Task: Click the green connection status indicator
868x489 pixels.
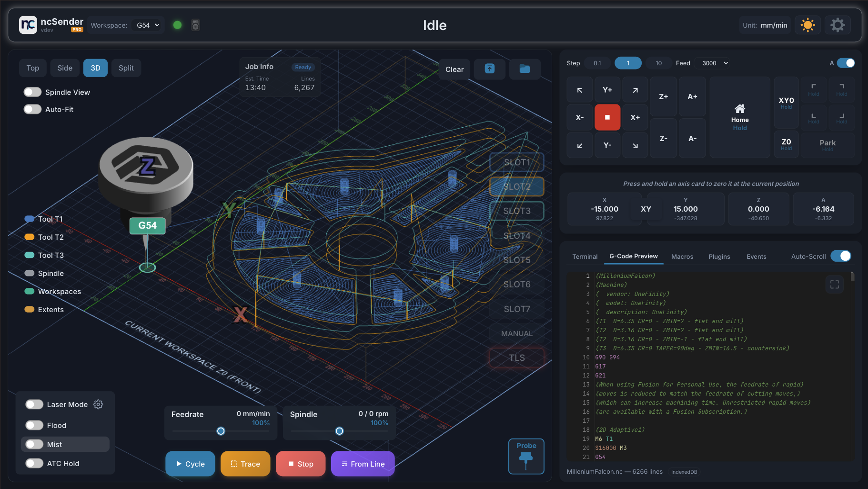Action: pyautogui.click(x=177, y=25)
